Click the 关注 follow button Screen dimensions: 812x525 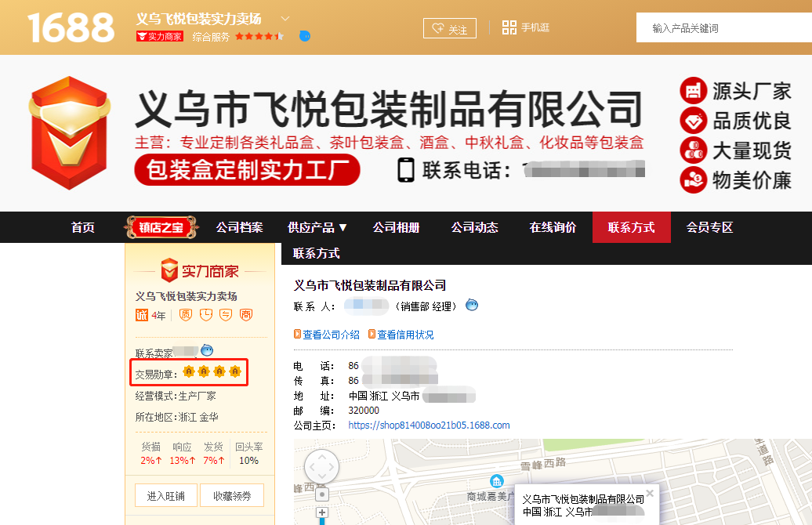pos(450,28)
